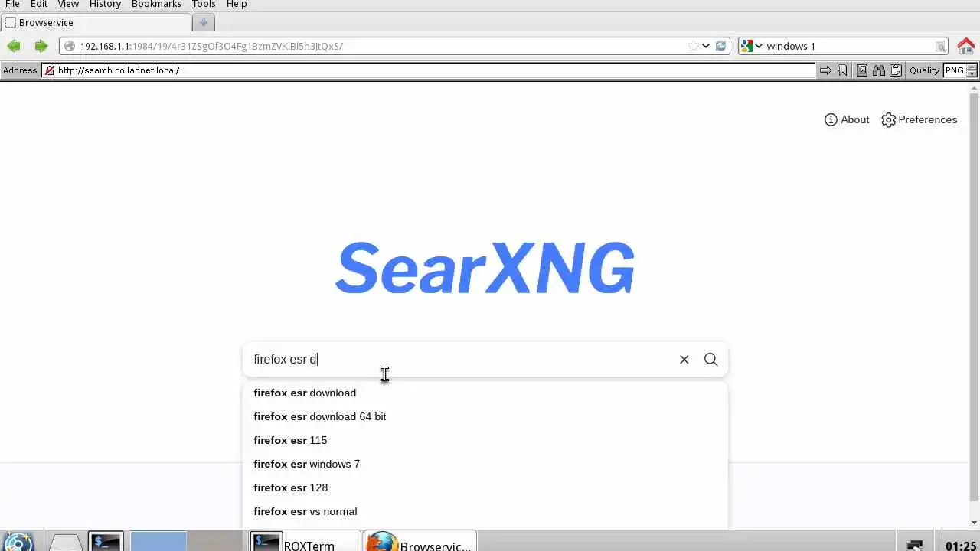Image resolution: width=980 pixels, height=551 pixels.
Task: Open the View menu
Action: coord(68,5)
